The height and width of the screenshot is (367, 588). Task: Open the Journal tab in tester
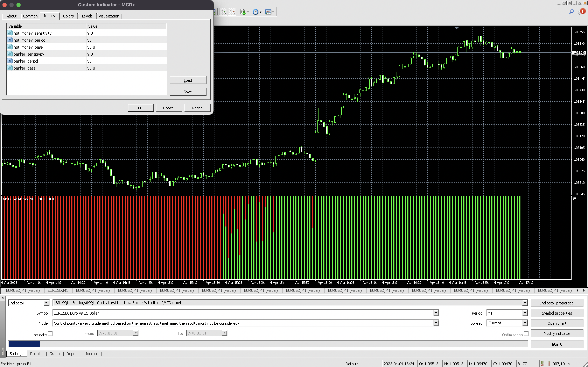(x=91, y=354)
